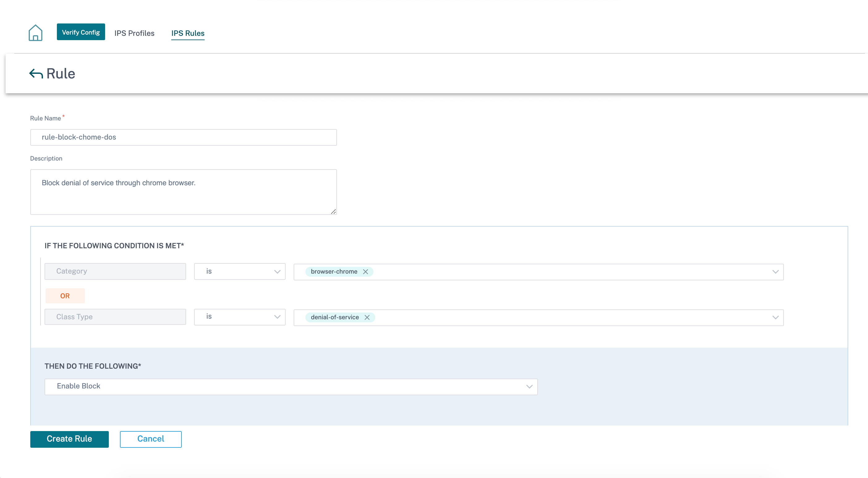Click the Description text area
The width and height of the screenshot is (868, 478).
[183, 191]
